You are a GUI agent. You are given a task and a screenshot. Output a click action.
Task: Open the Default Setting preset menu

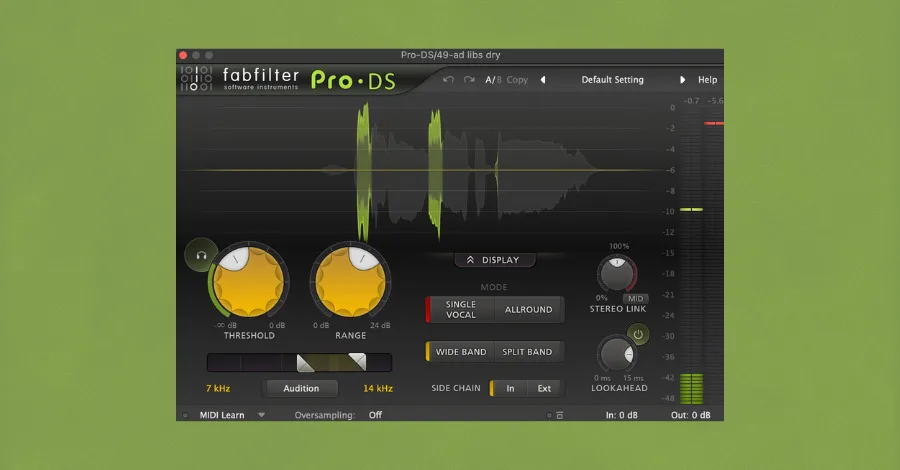[612, 80]
